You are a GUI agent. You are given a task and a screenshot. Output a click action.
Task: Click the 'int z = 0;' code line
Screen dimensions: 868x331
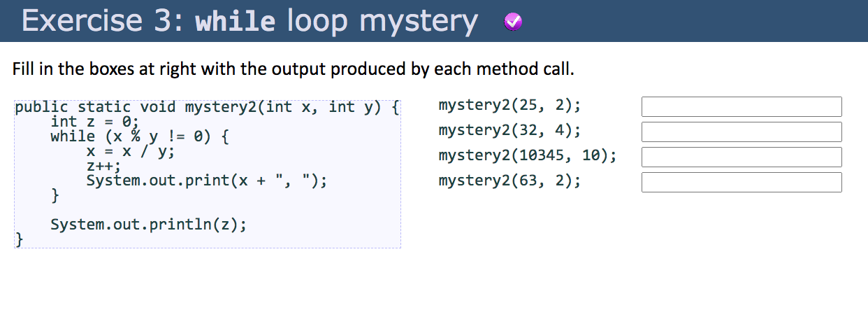(96, 121)
